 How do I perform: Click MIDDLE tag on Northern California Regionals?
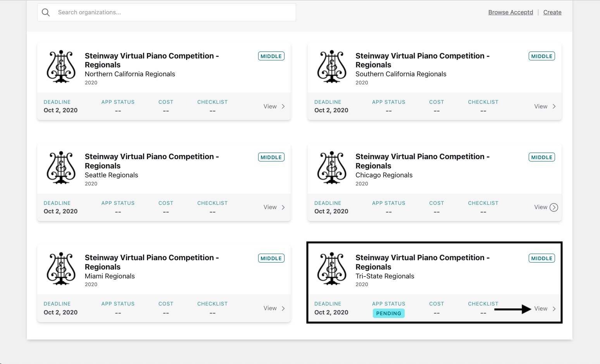pos(271,56)
